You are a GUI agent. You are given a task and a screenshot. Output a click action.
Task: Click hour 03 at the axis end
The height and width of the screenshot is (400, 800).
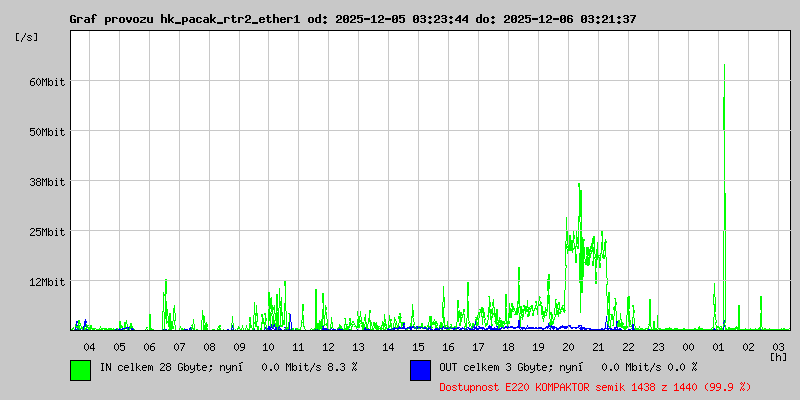point(778,346)
